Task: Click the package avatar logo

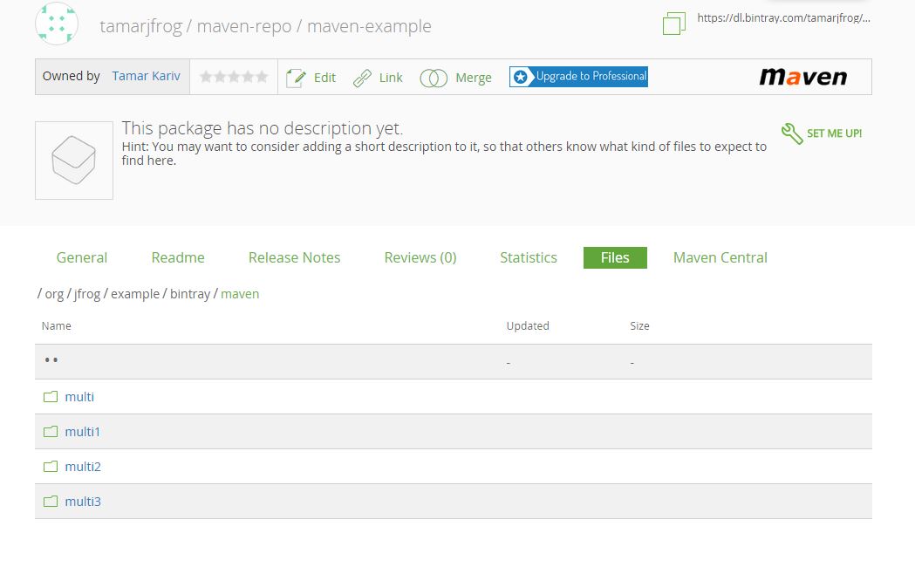Action: coord(57,24)
